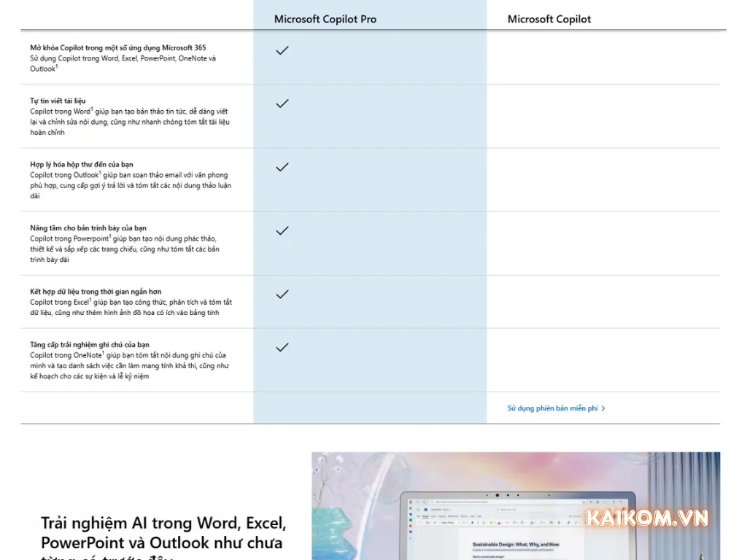Screen dimensions: 747x560
Task: Select the Microsoft Copilot column header
Action: 549,19
